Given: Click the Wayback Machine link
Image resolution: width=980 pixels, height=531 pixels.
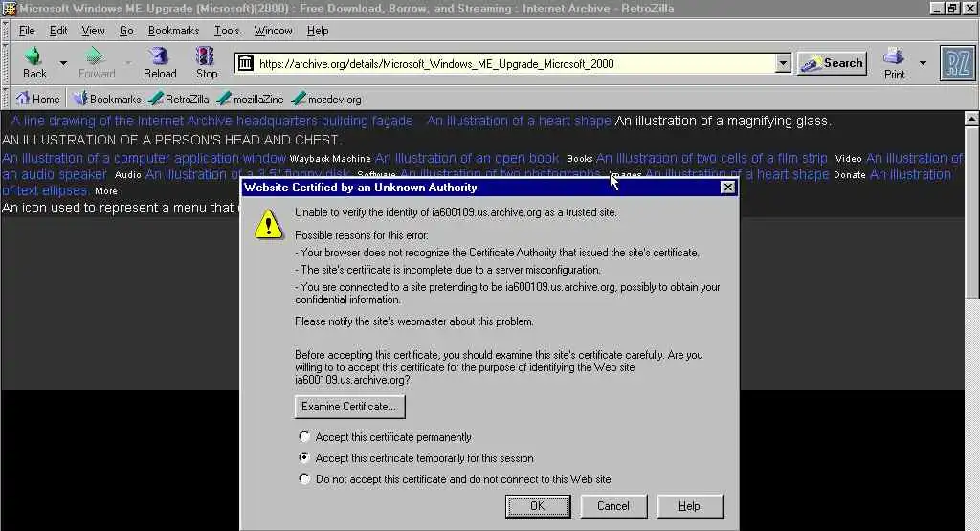Looking at the screenshot, I should click(329, 159).
